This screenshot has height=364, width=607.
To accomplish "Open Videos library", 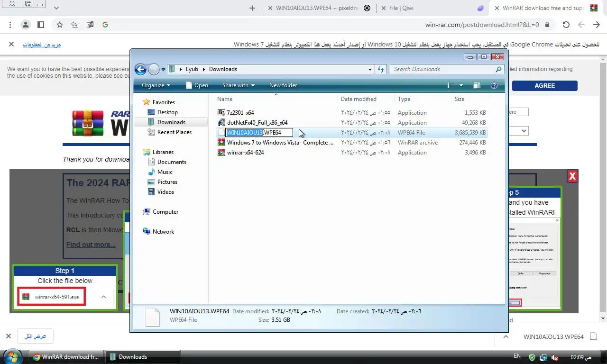I will 166,192.
